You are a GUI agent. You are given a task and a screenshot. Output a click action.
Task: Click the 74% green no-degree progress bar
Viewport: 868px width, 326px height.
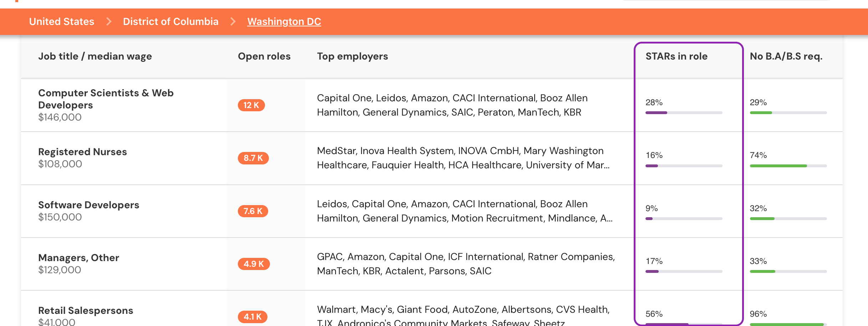click(x=788, y=166)
